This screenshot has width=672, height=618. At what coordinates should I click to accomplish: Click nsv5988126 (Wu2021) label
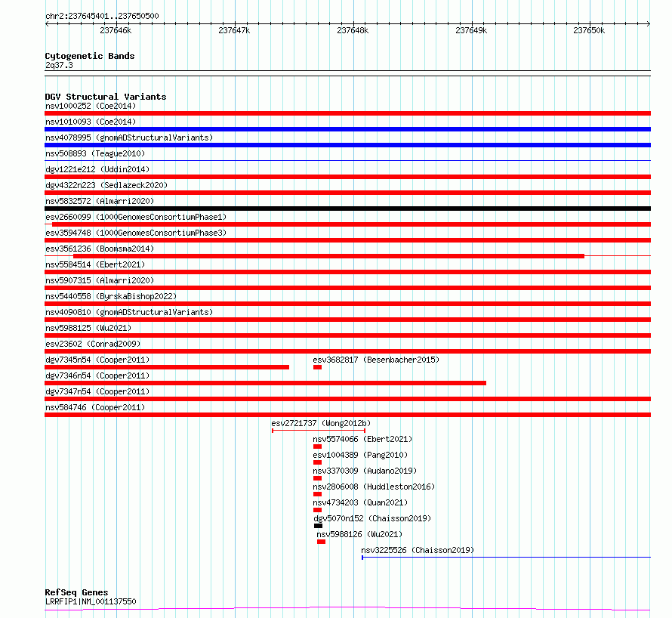point(359,534)
